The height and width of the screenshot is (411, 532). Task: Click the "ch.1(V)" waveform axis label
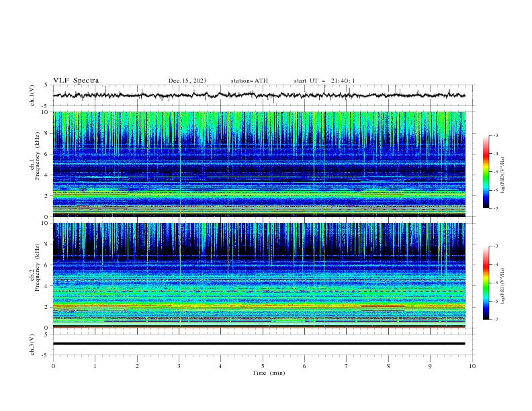coord(32,95)
